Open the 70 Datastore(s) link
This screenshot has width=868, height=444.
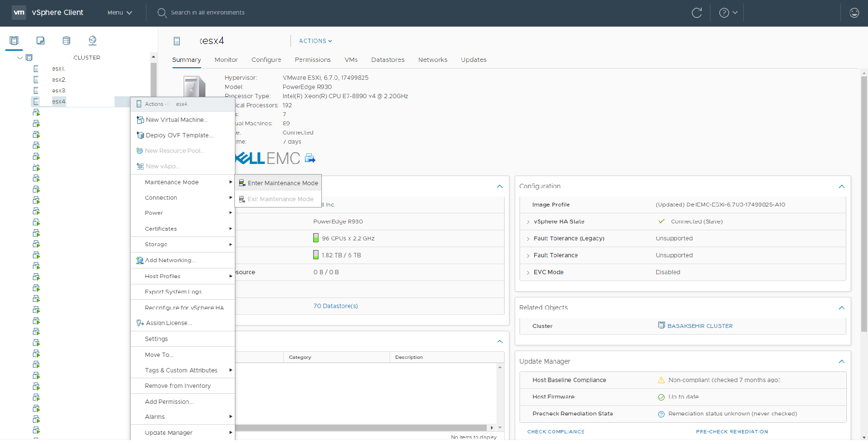[335, 306]
